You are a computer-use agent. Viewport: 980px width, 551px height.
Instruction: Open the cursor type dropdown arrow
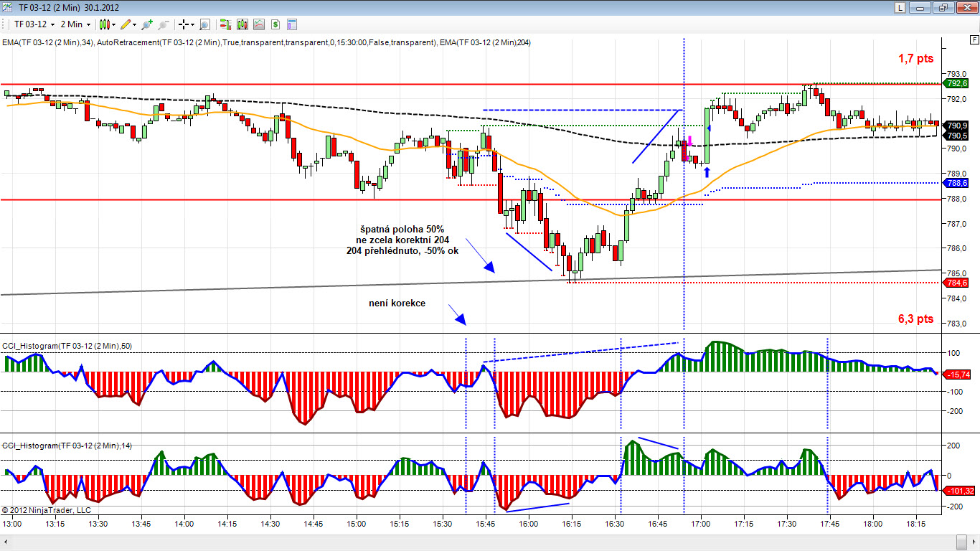tap(194, 24)
